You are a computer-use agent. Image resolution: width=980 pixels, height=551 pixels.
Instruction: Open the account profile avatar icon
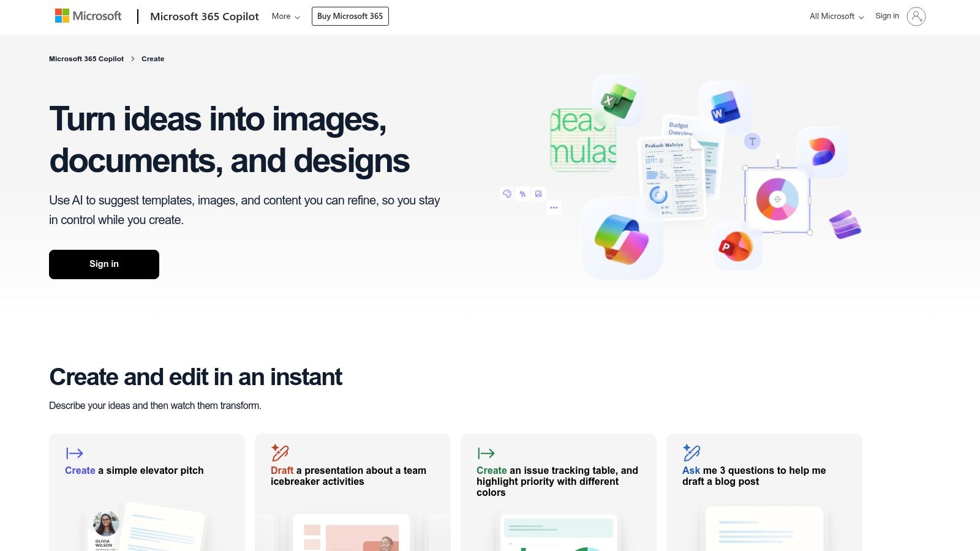916,17
